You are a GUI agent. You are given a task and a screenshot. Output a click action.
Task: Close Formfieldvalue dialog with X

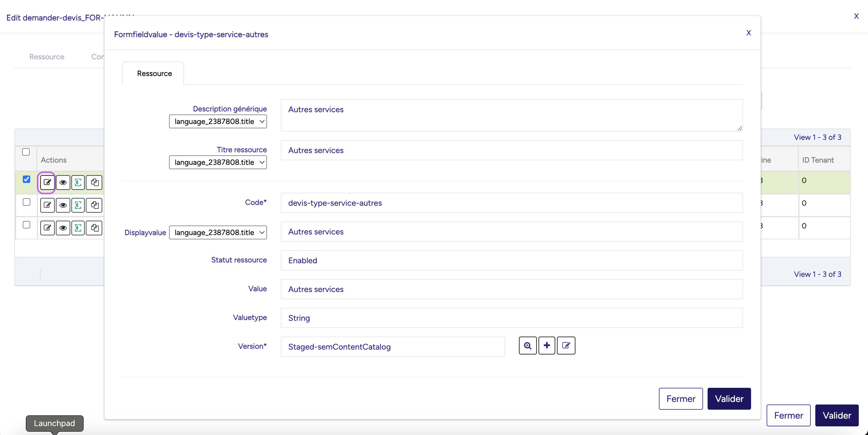(x=748, y=33)
